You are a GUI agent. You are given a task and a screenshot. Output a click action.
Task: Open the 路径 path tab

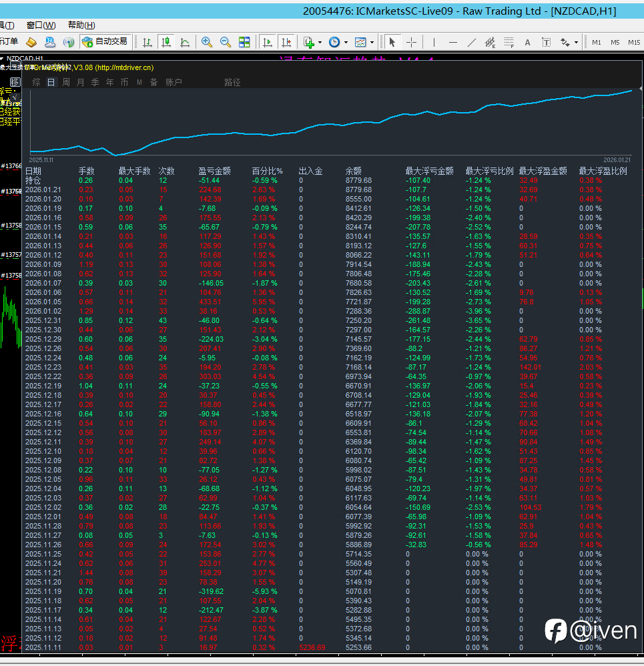click(x=232, y=82)
